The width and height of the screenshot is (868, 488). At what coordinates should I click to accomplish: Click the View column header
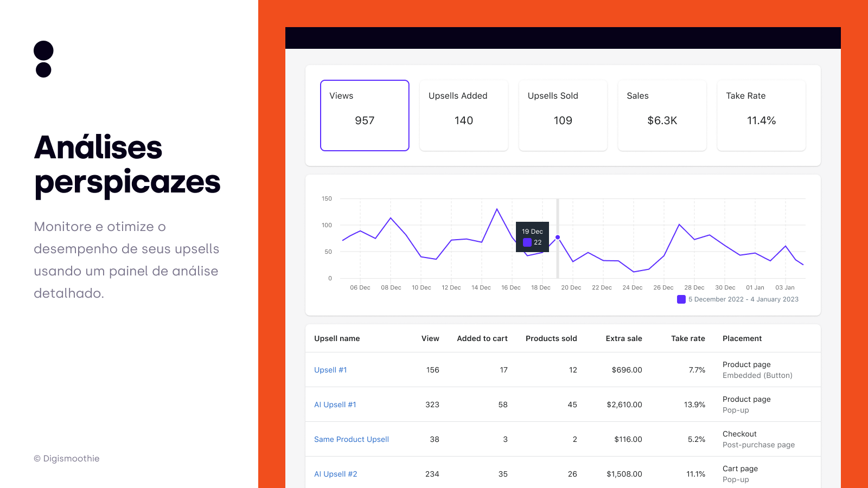430,338
